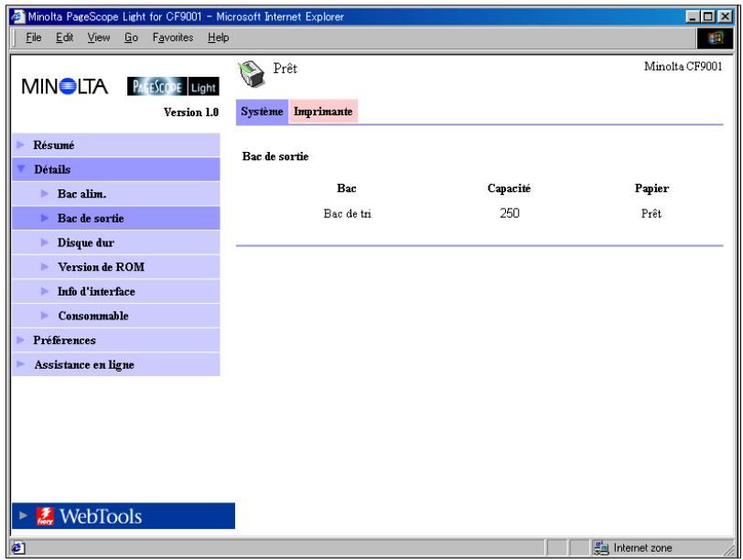
Task: Click the Internet zone status text
Action: [x=642, y=548]
